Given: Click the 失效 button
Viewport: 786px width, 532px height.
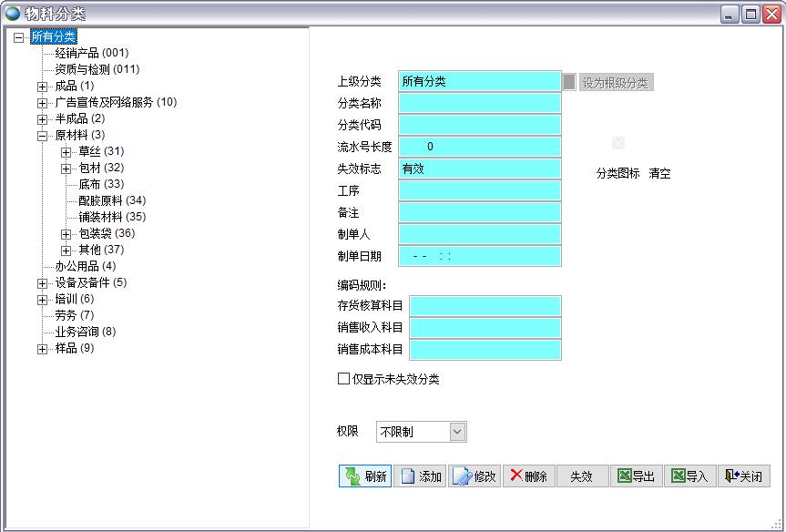Looking at the screenshot, I should coord(582,476).
